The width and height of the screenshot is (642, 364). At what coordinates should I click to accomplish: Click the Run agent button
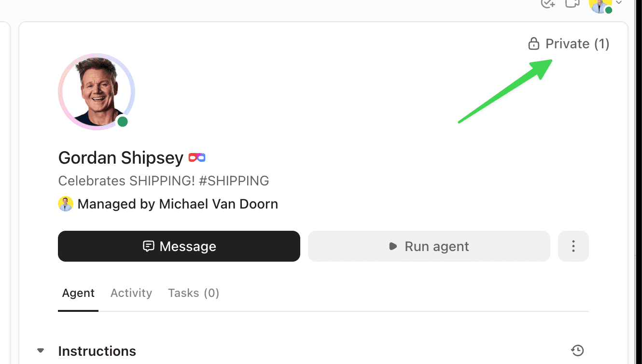(429, 246)
